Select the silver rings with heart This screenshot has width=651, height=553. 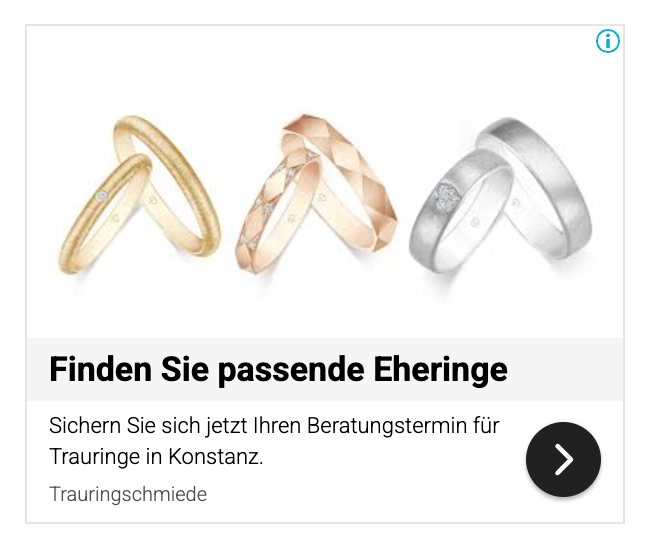pos(501,195)
